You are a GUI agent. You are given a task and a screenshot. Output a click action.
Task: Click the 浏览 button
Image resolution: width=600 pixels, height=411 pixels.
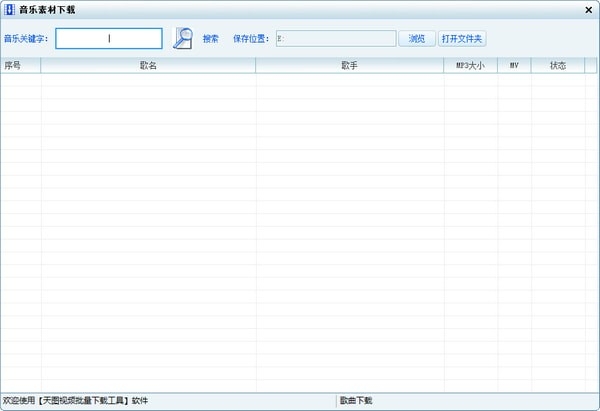417,39
